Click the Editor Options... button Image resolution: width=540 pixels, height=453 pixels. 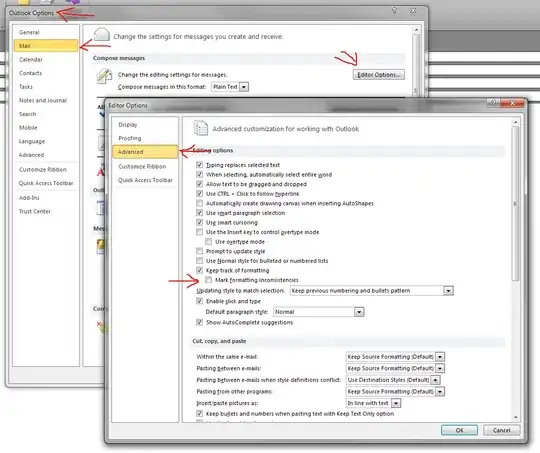(378, 75)
